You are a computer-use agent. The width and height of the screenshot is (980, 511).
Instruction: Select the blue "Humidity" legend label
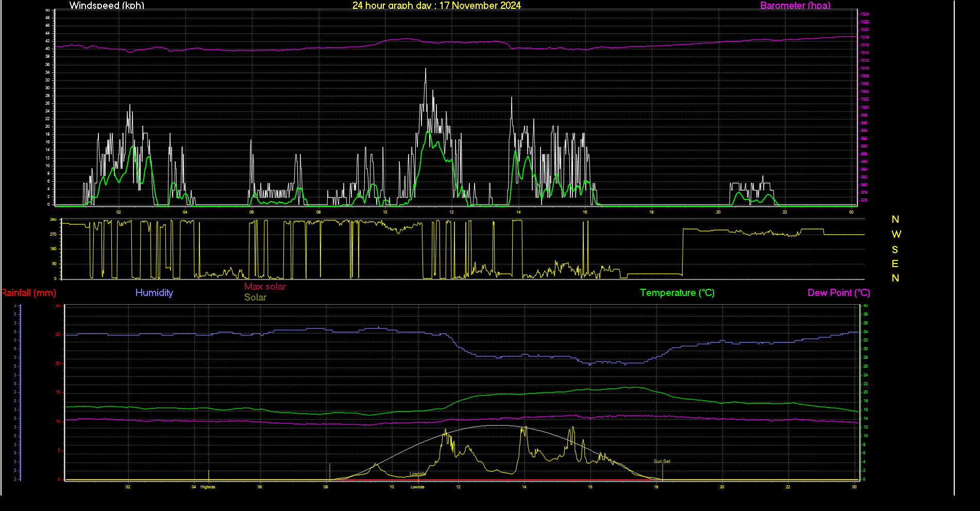(154, 292)
